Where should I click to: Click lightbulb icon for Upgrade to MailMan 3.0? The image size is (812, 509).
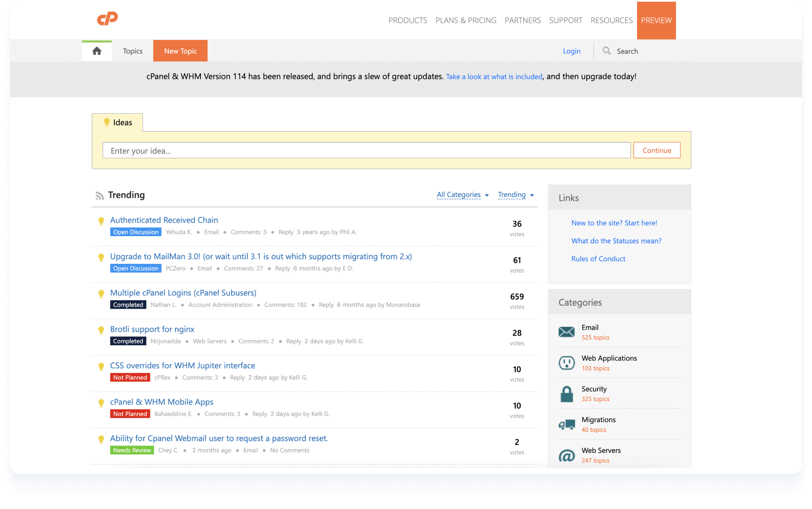coord(101,257)
